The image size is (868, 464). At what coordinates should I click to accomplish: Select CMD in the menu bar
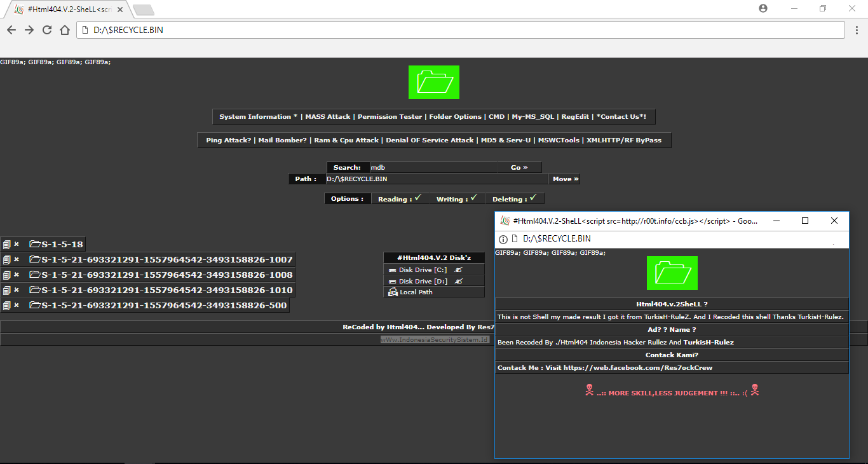coord(497,117)
